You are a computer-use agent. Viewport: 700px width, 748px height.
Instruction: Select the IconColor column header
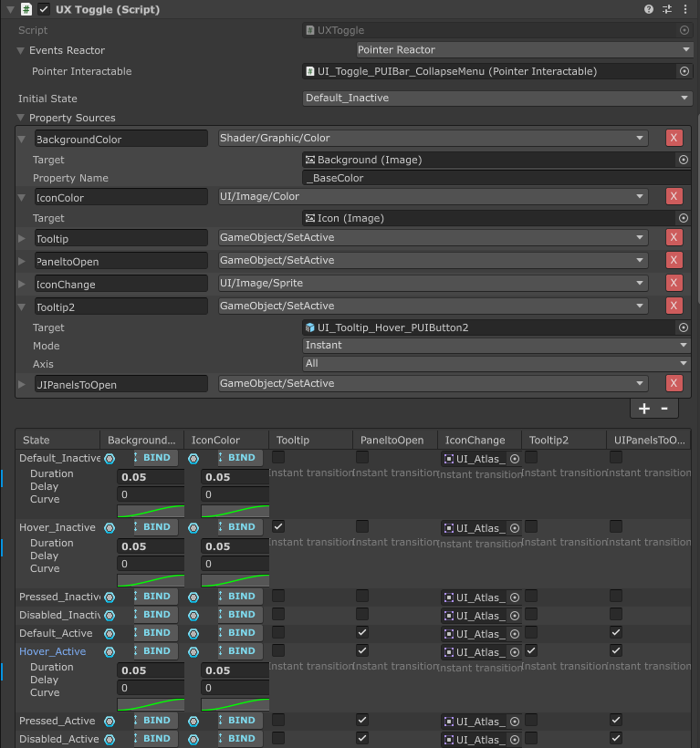(226, 440)
